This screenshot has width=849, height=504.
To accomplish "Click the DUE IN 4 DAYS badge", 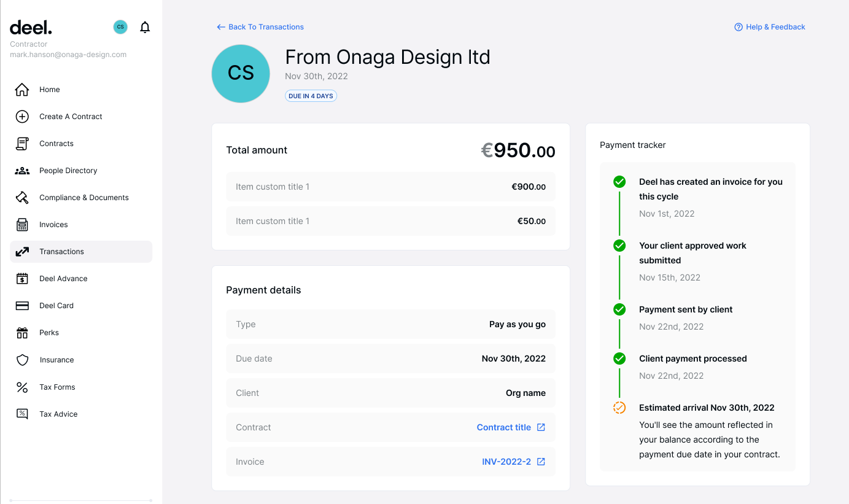I will tap(311, 96).
